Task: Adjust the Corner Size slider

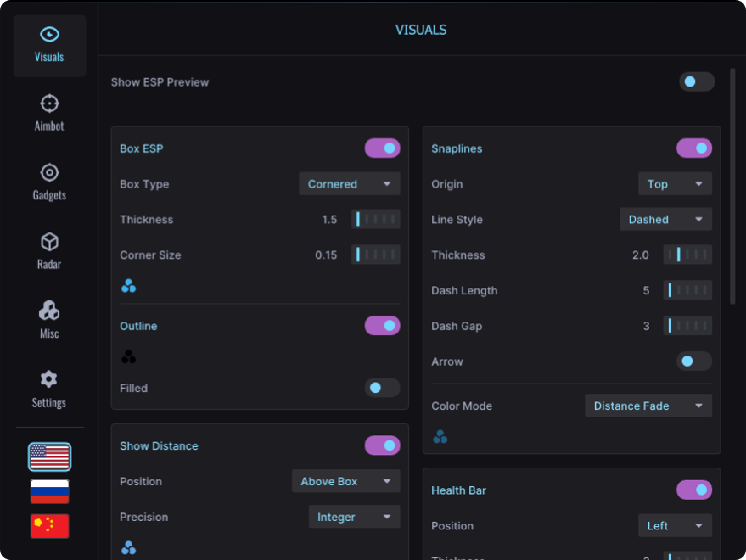Action: [x=375, y=255]
